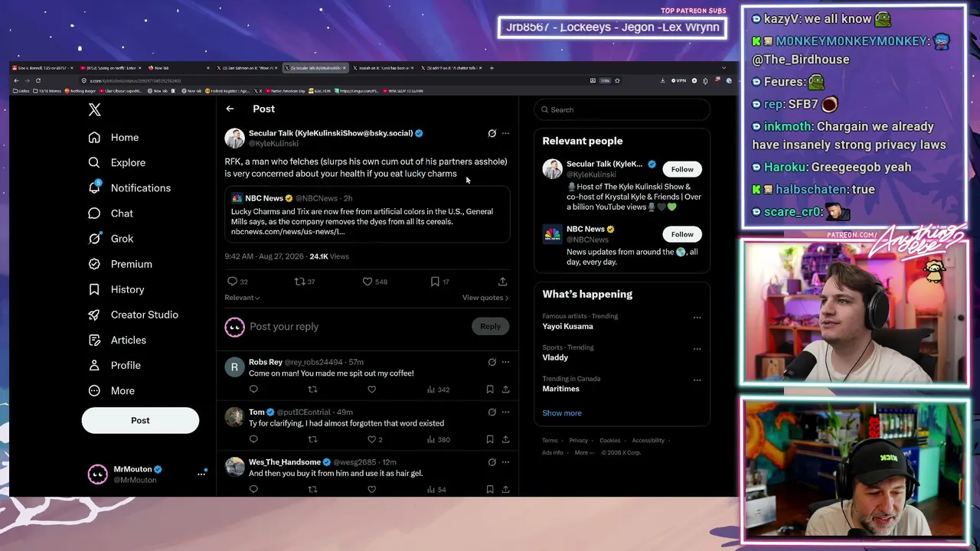Expand the Relevant replies sort dropdown
The height and width of the screenshot is (551, 980).
242,298
